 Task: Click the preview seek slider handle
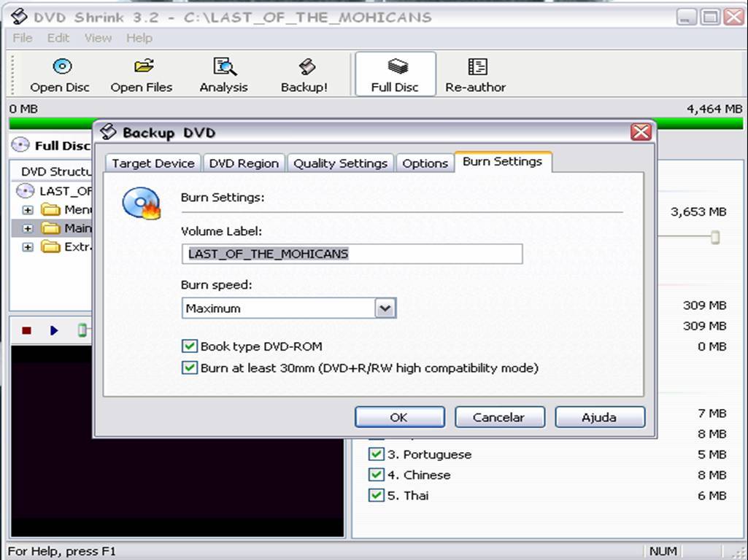[82, 330]
